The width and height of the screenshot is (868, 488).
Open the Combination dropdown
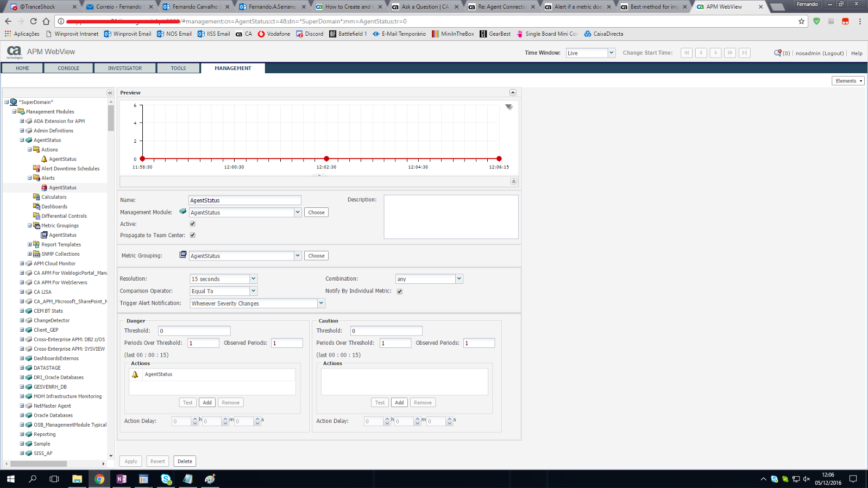pos(459,278)
